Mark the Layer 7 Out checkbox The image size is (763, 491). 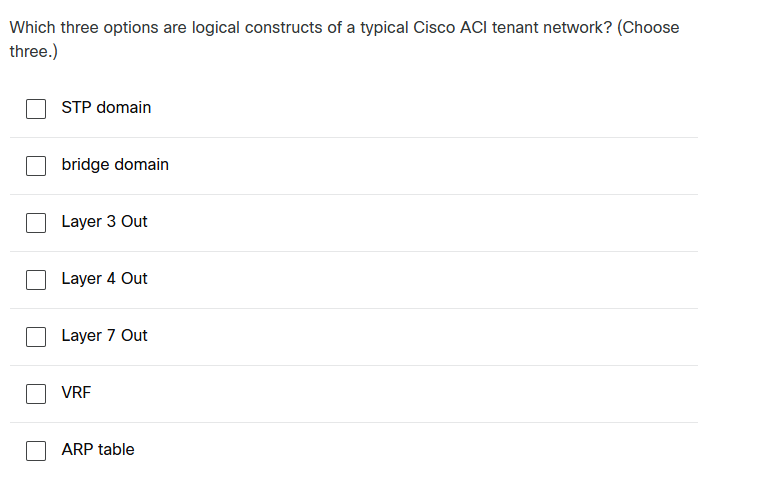pyautogui.click(x=36, y=336)
